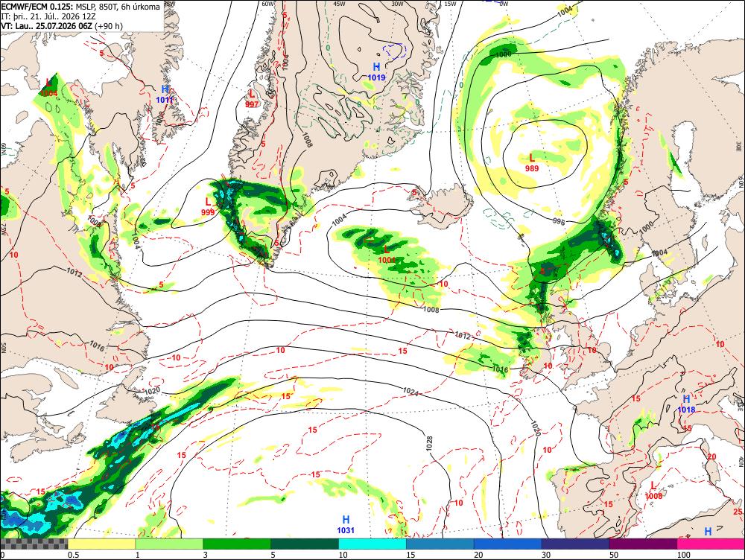Screen dimensions: 745x560
Task: Click the teal-blue 15–20 mm legend swatch
Action: pyautogui.click(x=440, y=544)
